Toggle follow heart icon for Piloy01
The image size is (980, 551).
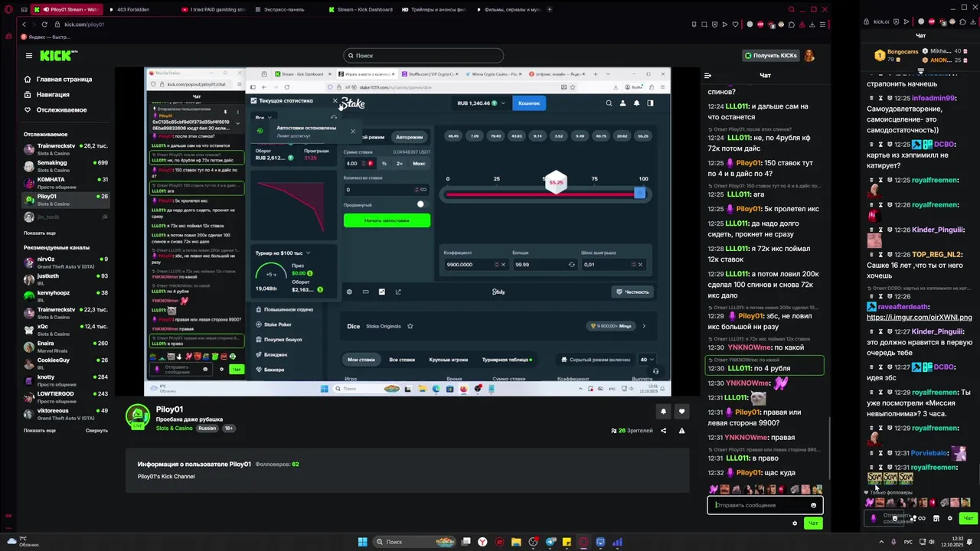pos(681,412)
